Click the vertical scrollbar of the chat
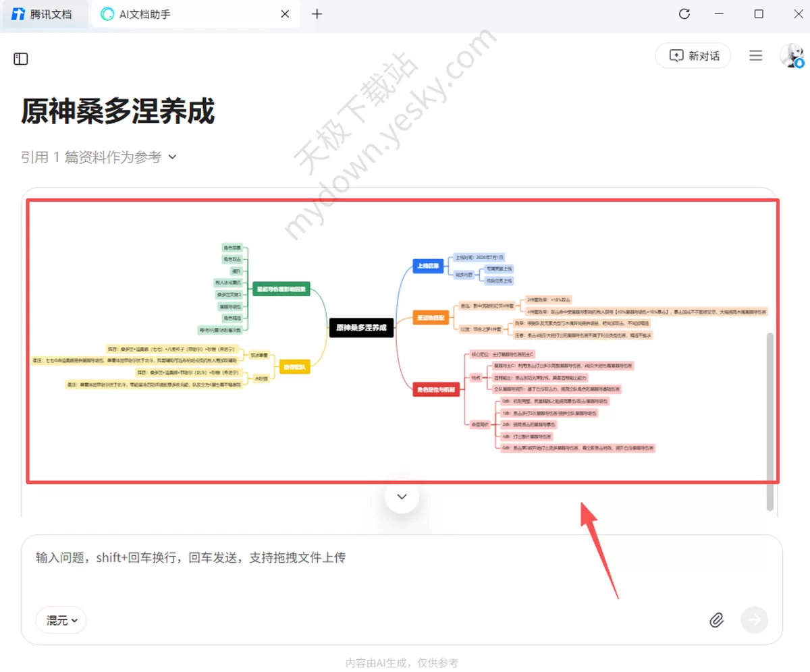Viewport: 810px width, 672px height. (x=770, y=421)
